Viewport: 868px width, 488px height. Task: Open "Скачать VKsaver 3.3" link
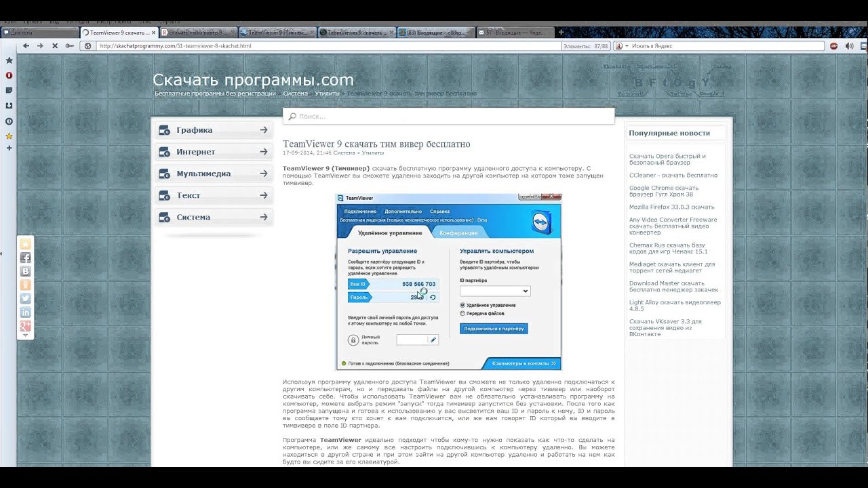(x=665, y=328)
